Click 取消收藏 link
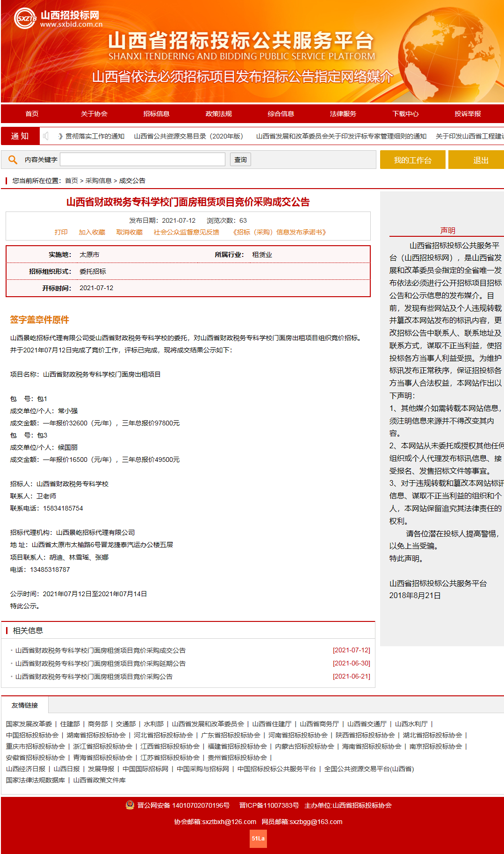The image size is (504, 854). pos(129,232)
